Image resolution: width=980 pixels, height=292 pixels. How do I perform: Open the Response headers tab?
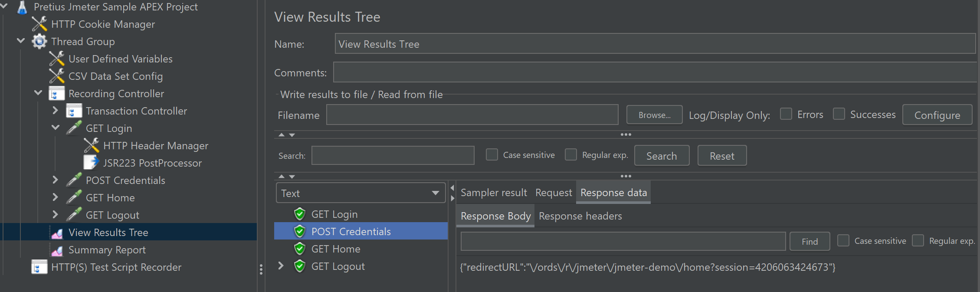580,216
